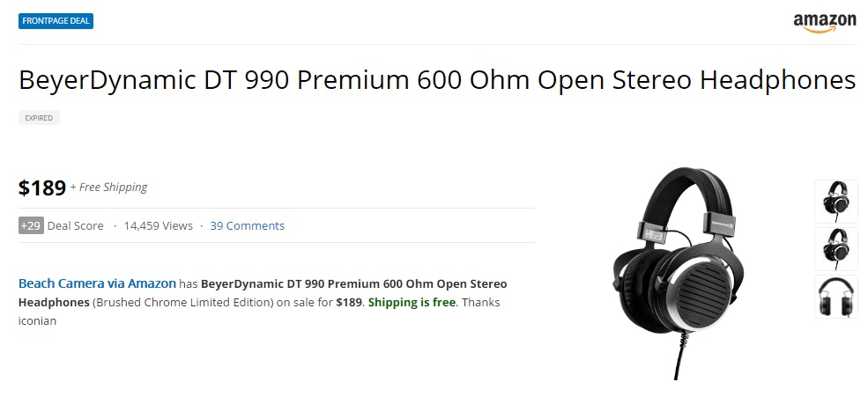This screenshot has width=868, height=397.
Task: Click the large $189 price
Action: click(x=42, y=187)
